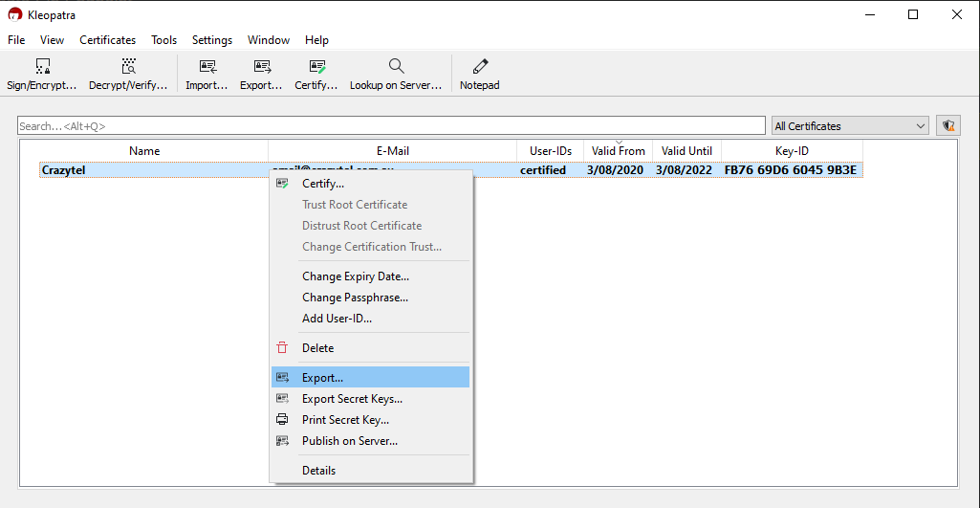Viewport: 980px width, 508px height.
Task: Click the shield icon beside certificate filter
Action: (947, 126)
